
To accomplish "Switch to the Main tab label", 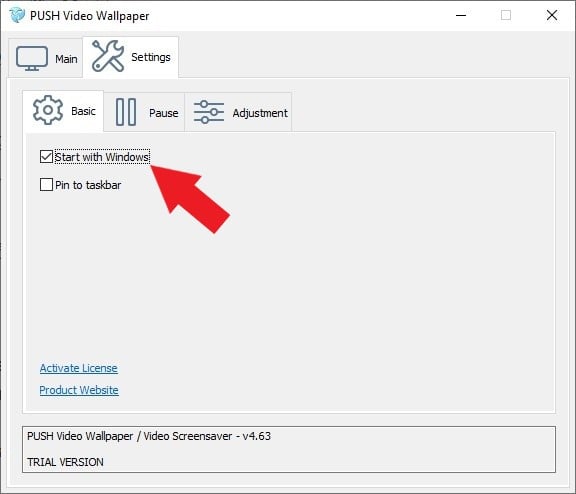I will pos(66,59).
